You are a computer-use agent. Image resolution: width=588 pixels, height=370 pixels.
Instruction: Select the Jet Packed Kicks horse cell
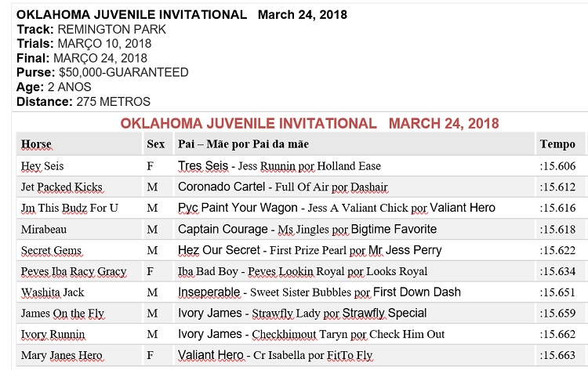tap(62, 187)
